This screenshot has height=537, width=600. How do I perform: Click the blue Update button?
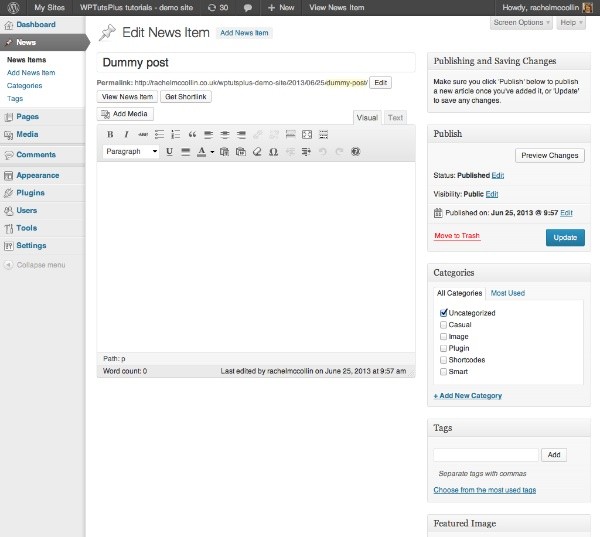coord(565,237)
